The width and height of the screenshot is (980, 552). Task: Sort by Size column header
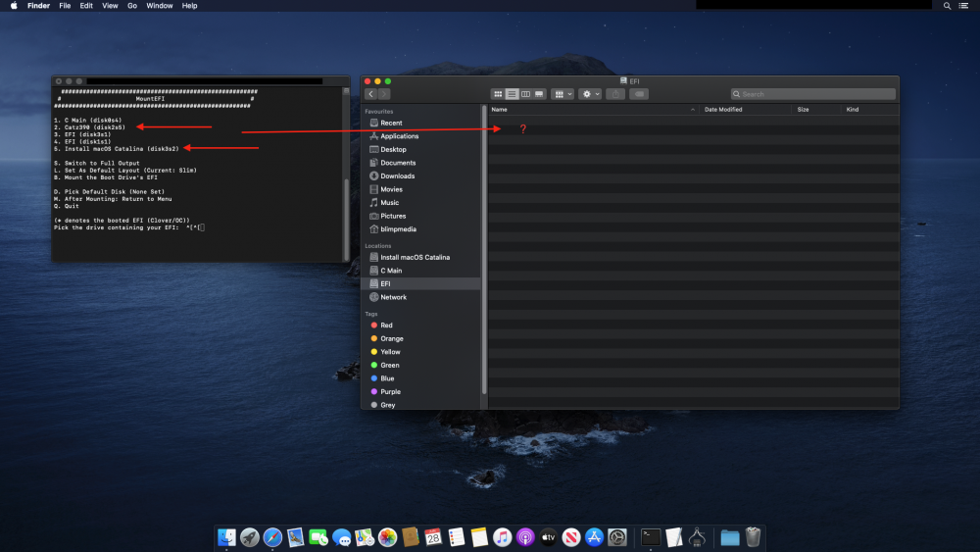[816, 110]
